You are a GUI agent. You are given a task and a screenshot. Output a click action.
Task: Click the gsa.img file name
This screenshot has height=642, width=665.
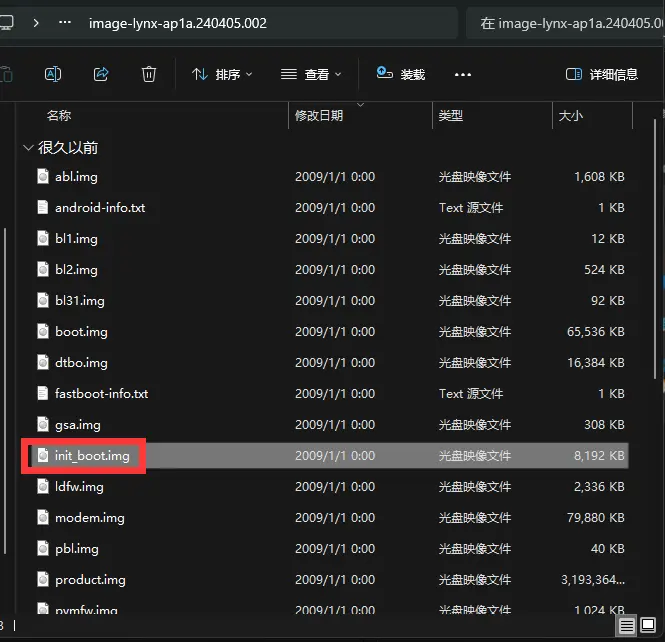78,425
